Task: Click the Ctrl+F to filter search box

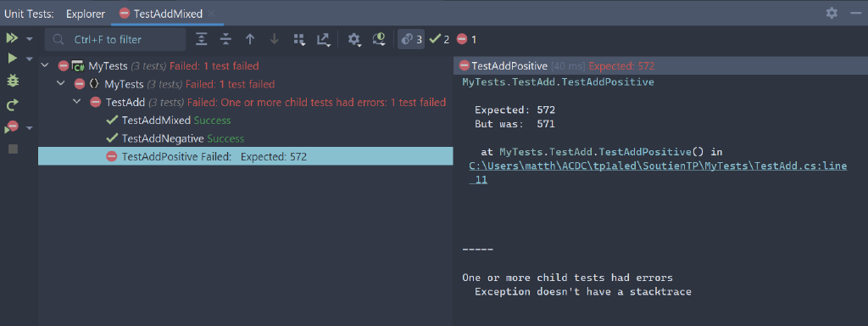Action: click(x=115, y=39)
